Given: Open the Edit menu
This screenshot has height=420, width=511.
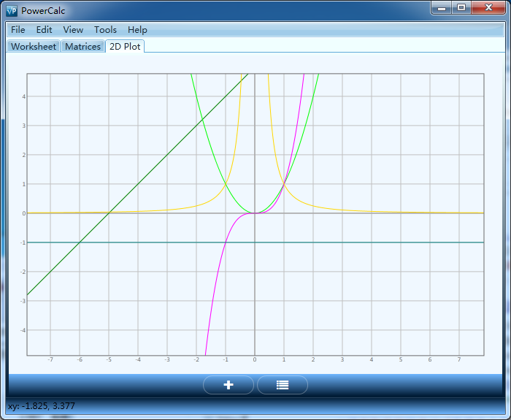Looking at the screenshot, I should pyautogui.click(x=45, y=30).
